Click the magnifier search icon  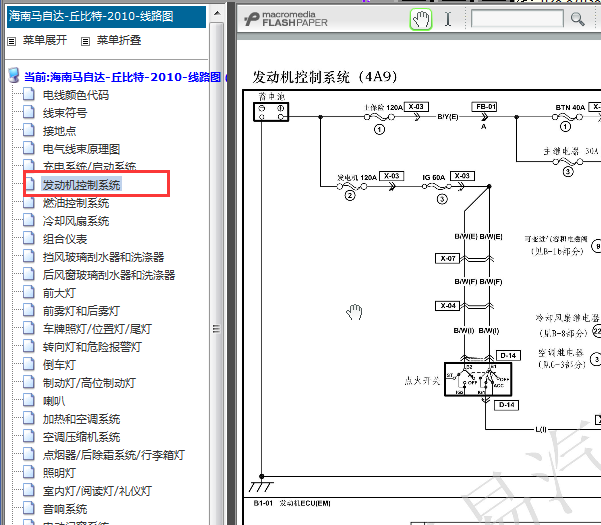577,19
